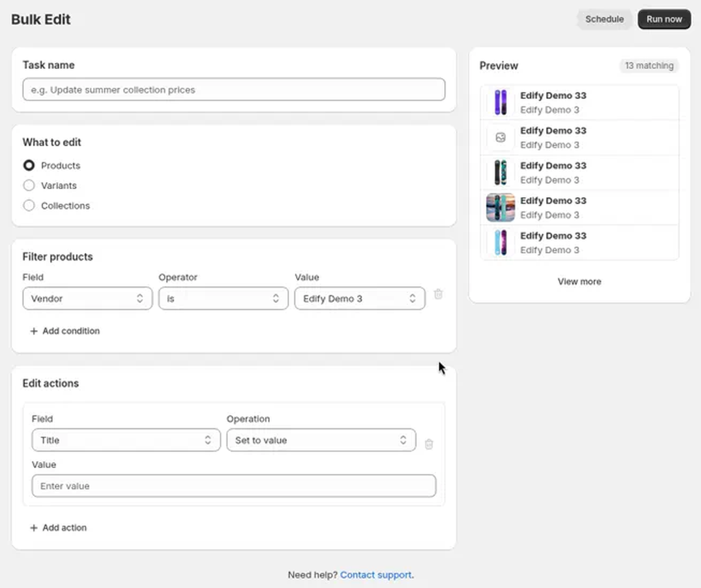Click the light blue snowboard thumbnail

click(x=500, y=242)
